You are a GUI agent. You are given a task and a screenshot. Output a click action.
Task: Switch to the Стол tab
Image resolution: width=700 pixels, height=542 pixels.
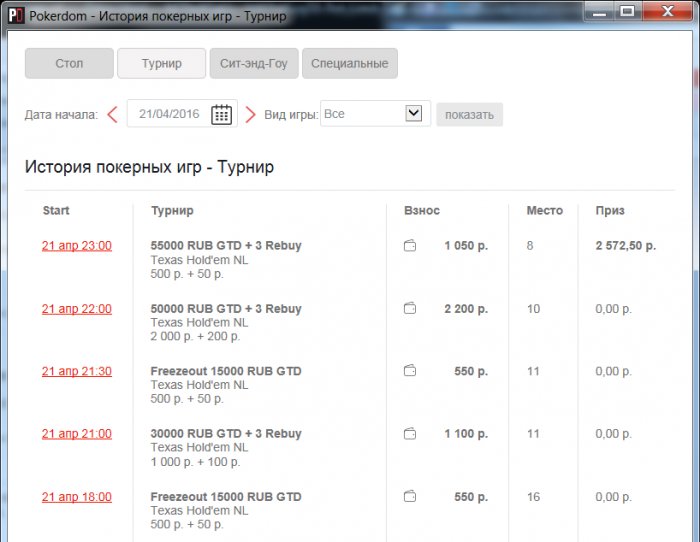click(69, 63)
